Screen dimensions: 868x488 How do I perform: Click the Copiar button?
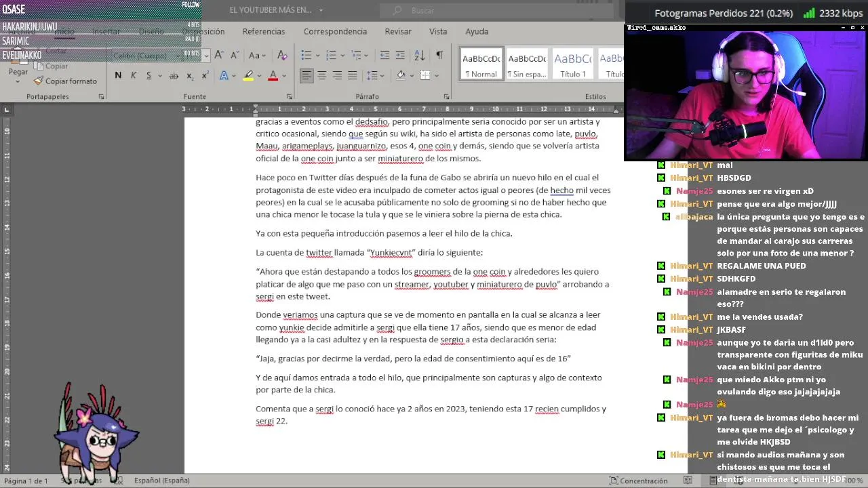pos(50,66)
